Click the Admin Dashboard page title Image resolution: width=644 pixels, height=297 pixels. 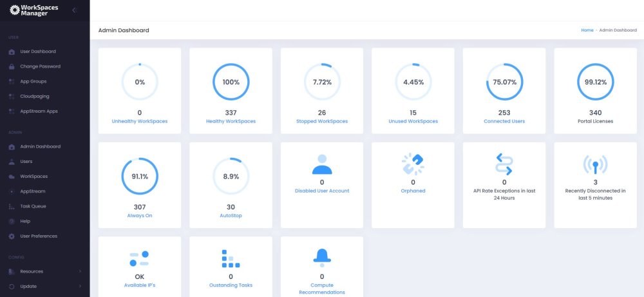(x=124, y=30)
